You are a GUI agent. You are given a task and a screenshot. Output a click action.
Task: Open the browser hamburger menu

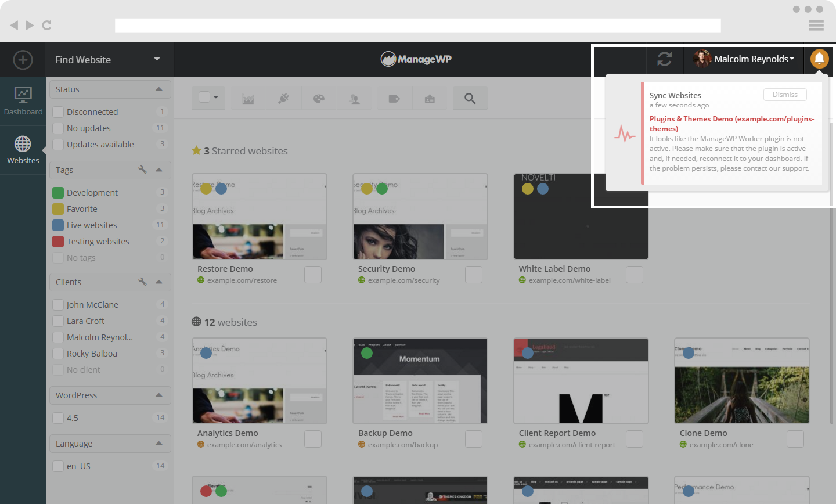click(816, 25)
